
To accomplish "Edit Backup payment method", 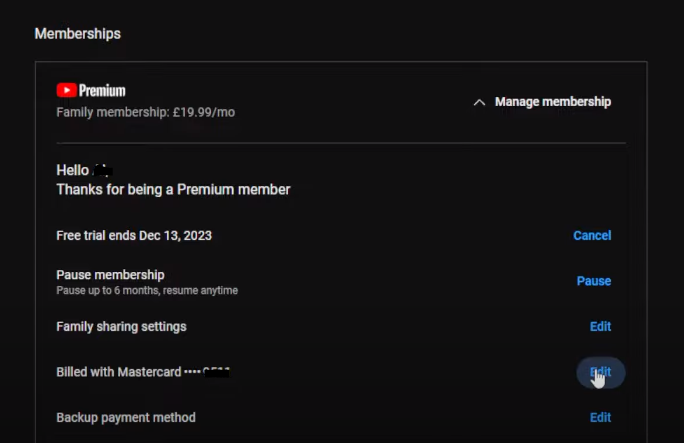I will 600,418.
